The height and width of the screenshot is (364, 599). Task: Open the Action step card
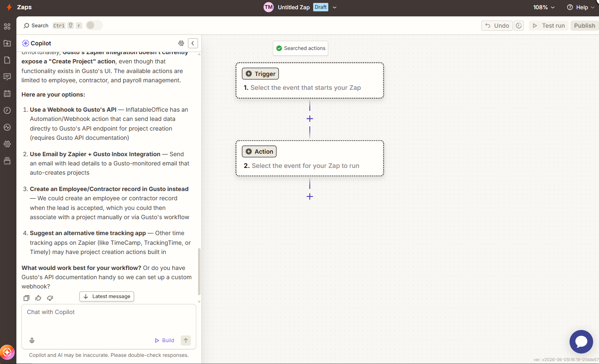pos(310,158)
